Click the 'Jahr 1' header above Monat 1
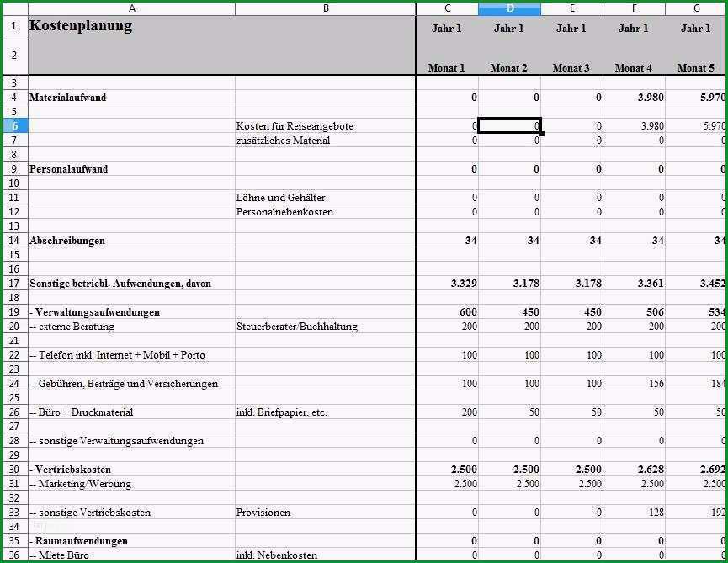This screenshot has height=563, width=728. 447,29
